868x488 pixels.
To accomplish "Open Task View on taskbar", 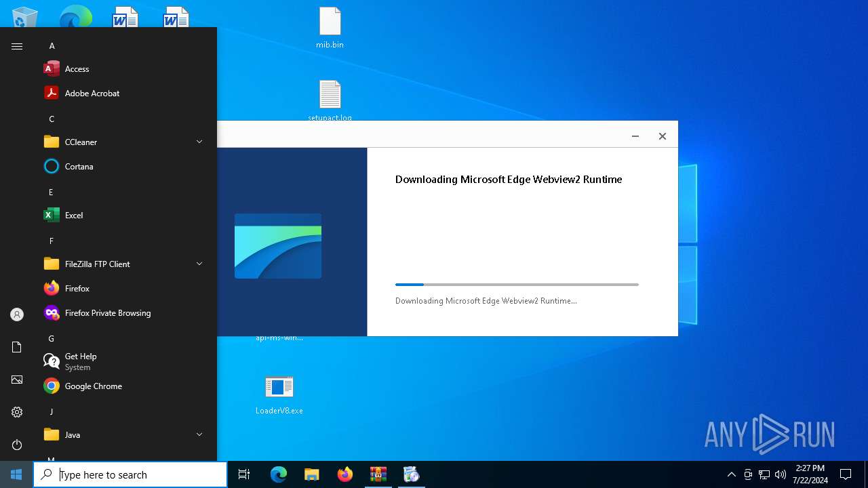I will (244, 474).
